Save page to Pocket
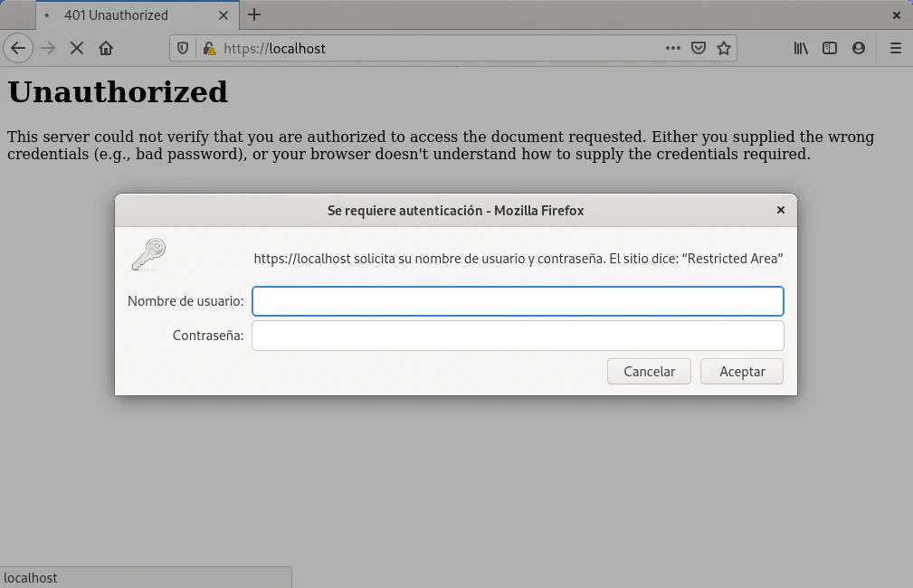The width and height of the screenshot is (913, 588). click(699, 48)
